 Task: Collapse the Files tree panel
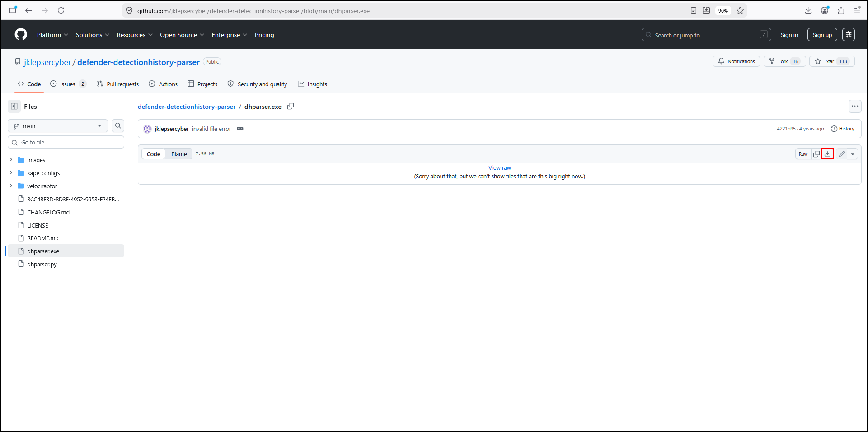14,107
